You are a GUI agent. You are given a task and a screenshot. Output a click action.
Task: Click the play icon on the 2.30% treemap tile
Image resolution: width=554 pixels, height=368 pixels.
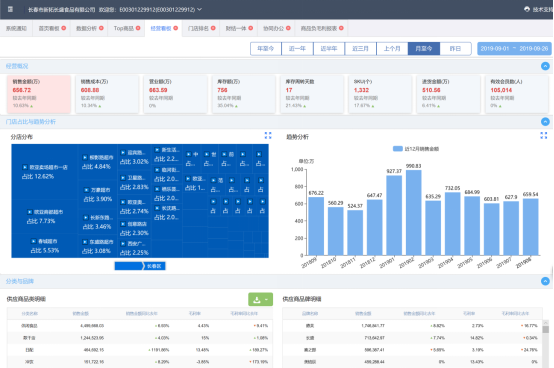tap(123, 224)
